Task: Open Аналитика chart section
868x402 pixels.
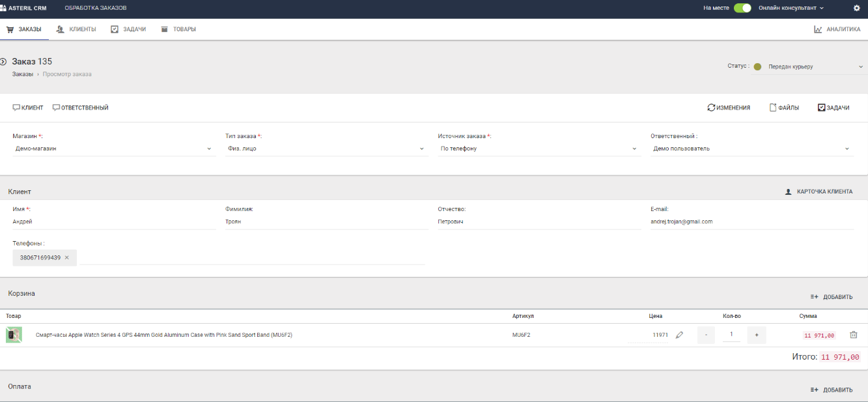Action: point(837,29)
